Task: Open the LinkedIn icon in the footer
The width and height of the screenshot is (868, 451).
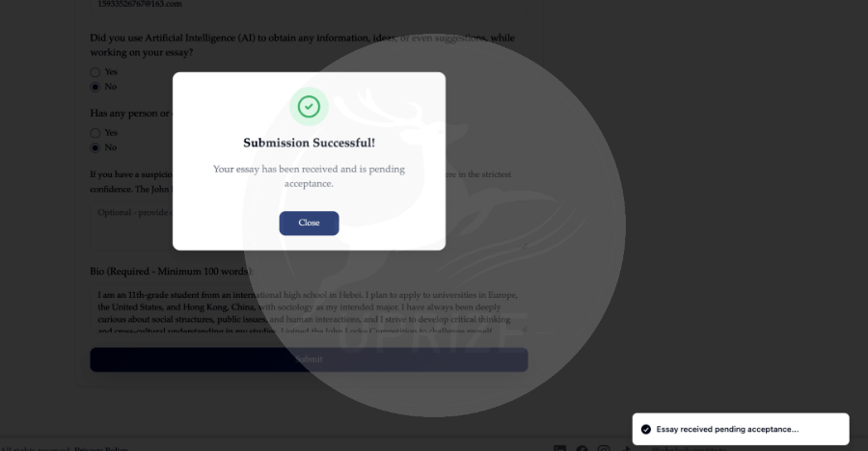Action: click(x=559, y=449)
